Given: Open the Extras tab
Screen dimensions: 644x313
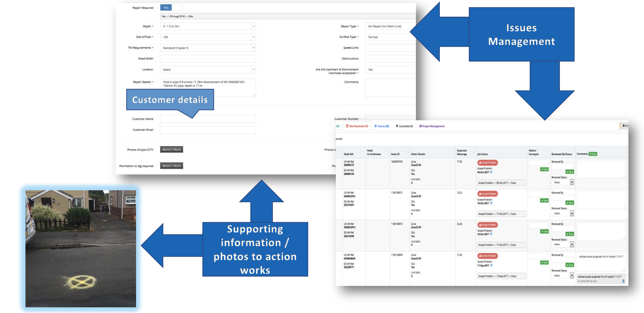Looking at the screenshot, I should 382,126.
